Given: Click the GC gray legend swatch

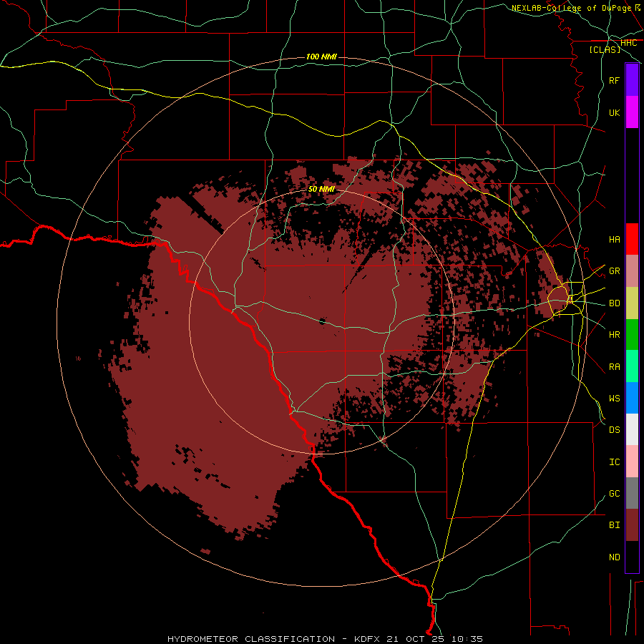Looking at the screenshot, I should point(632,493).
